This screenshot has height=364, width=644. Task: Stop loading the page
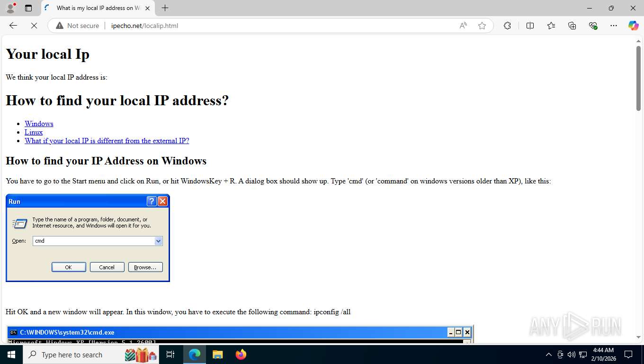click(x=34, y=26)
